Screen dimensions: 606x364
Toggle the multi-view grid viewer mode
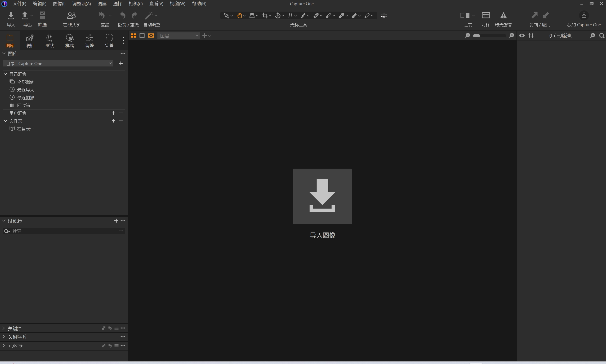(134, 36)
